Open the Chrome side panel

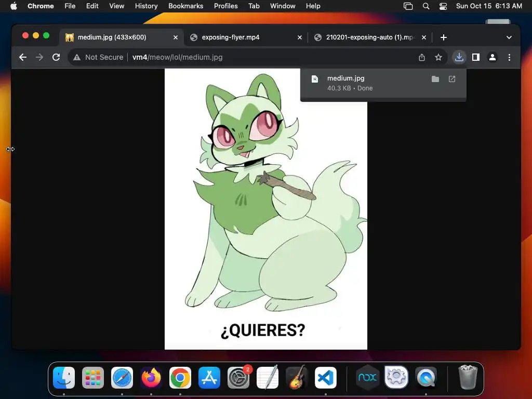pyautogui.click(x=476, y=57)
